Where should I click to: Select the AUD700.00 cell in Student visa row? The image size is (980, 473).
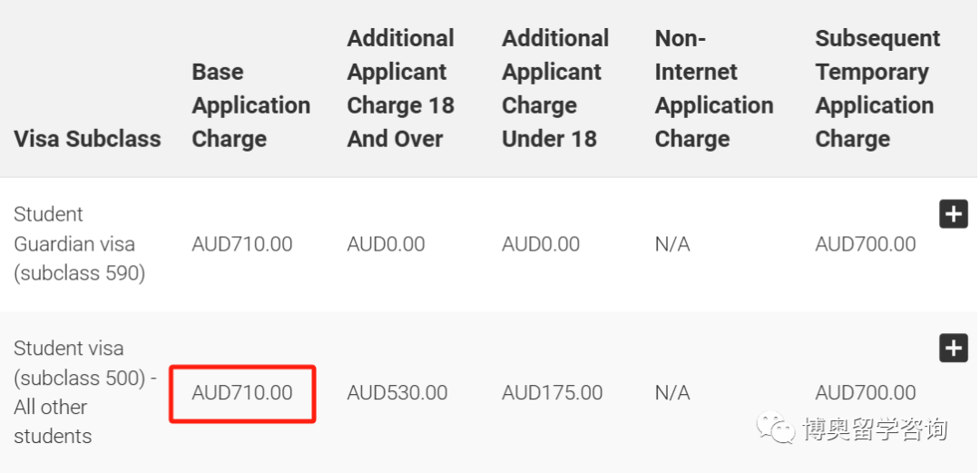pos(866,393)
